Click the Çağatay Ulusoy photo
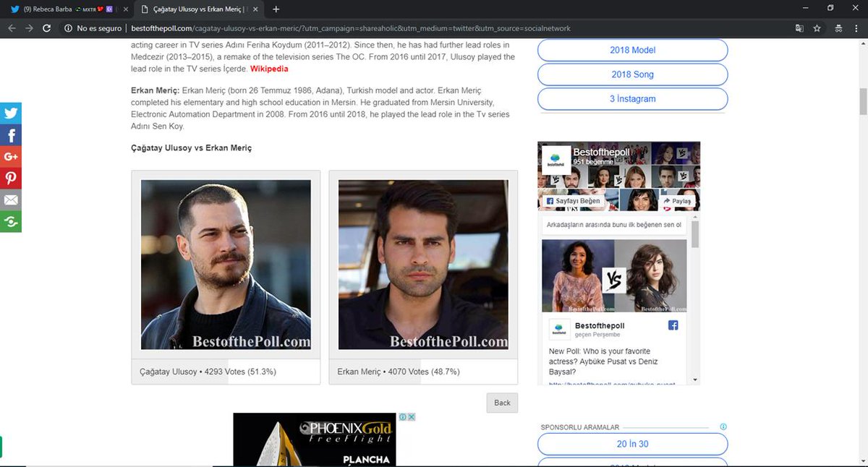868x467 pixels. click(x=226, y=265)
